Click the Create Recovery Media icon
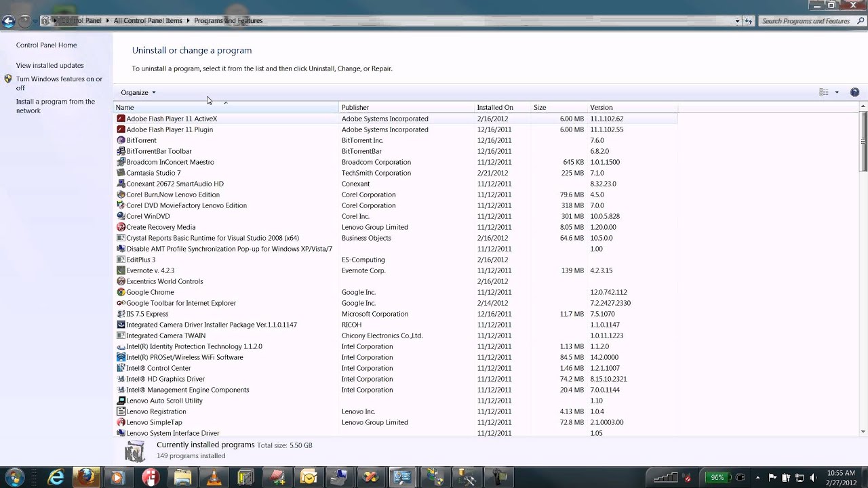 pyautogui.click(x=121, y=227)
